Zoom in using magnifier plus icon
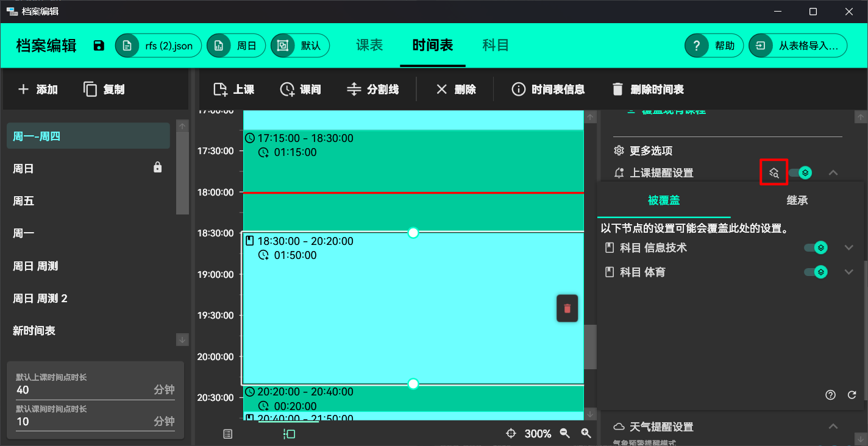Viewport: 868px width, 446px height. pos(586,433)
